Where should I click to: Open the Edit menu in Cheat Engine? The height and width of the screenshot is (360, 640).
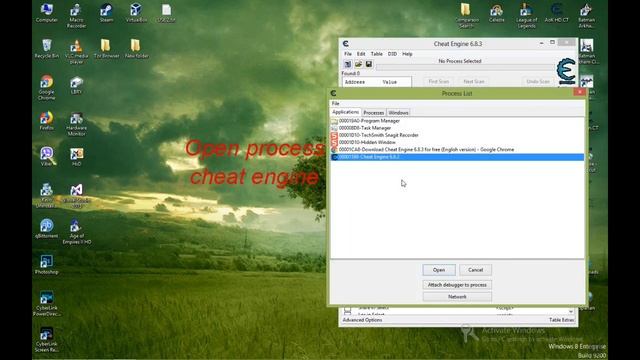361,54
